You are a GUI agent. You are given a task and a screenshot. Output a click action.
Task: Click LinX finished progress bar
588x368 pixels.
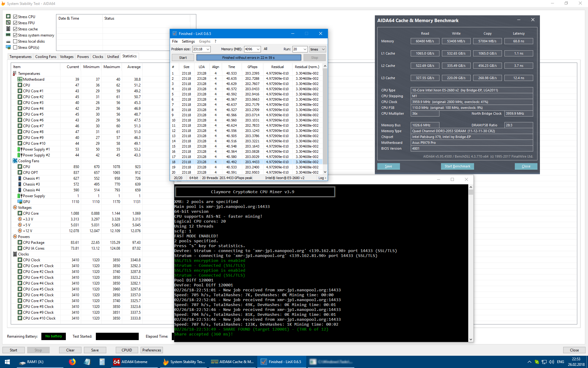tap(248, 58)
